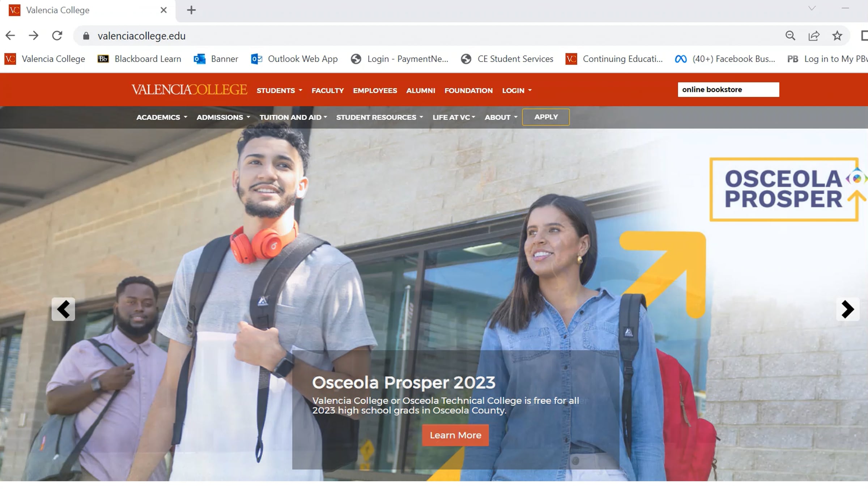This screenshot has width=868, height=489.
Task: Expand the Students dropdown menu
Action: point(279,90)
